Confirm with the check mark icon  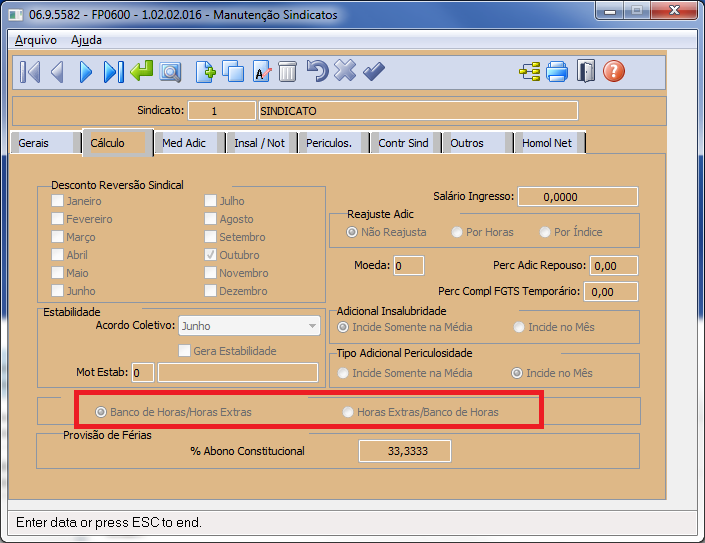click(374, 71)
